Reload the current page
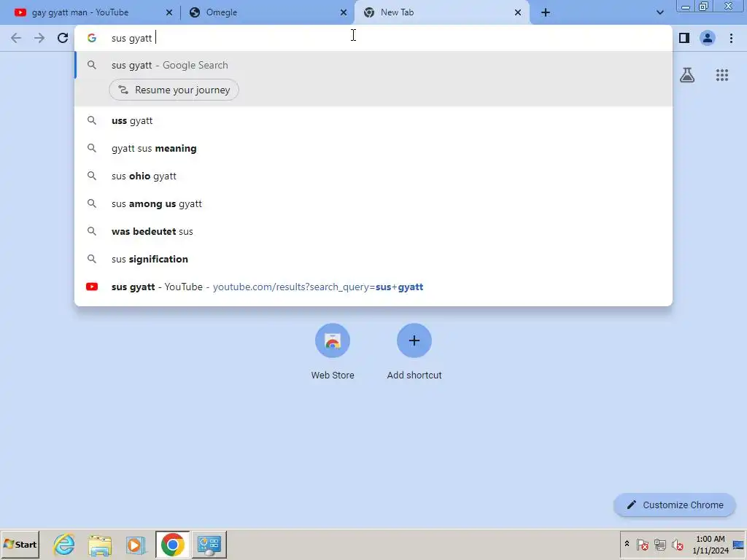 click(x=63, y=38)
